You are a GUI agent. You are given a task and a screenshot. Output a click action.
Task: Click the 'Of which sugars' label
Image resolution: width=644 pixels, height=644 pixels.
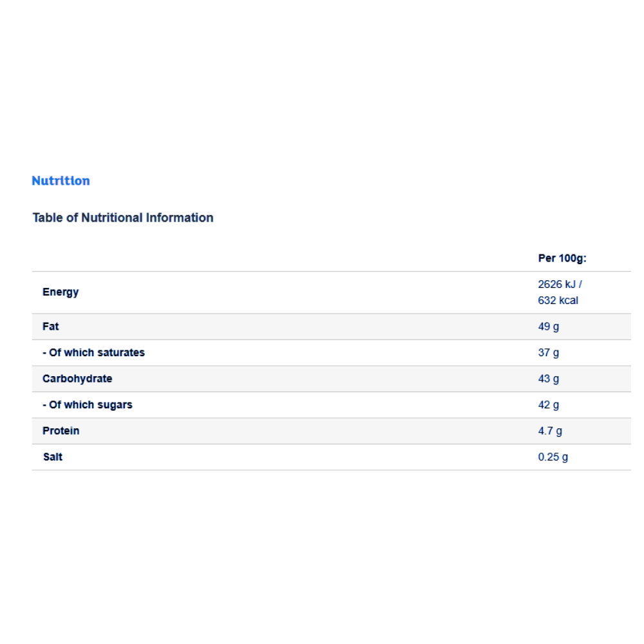(x=88, y=405)
